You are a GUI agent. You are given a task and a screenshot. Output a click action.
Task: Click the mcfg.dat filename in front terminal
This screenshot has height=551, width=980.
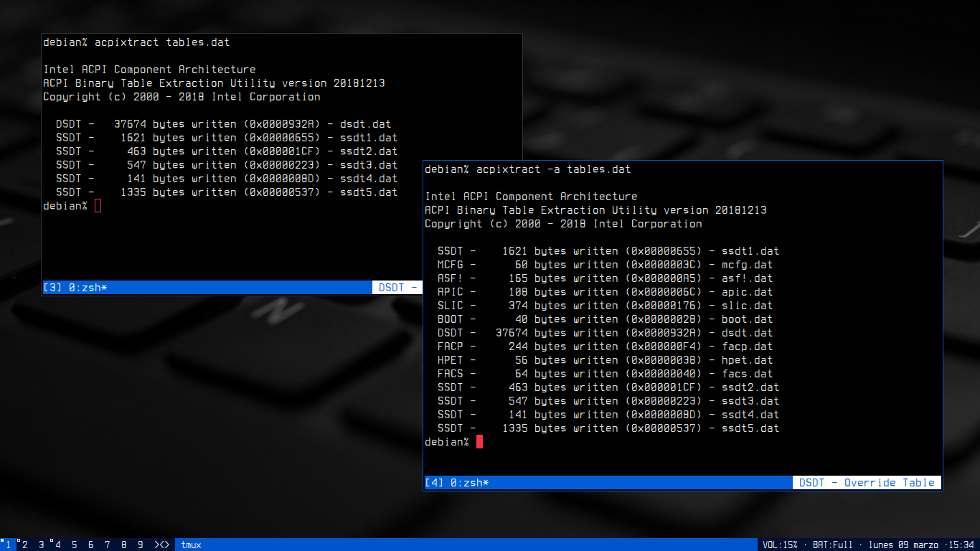pyautogui.click(x=747, y=265)
